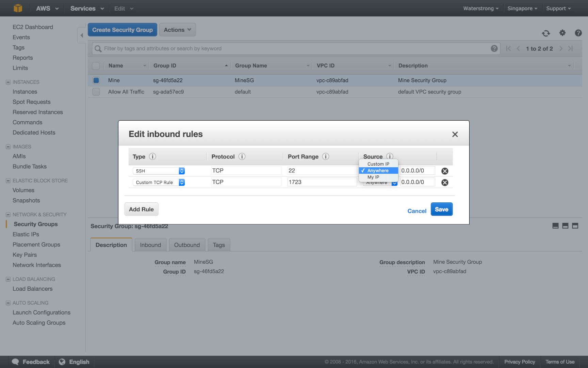Collapse the left navigation sidebar
The height and width of the screenshot is (368, 588).
(x=82, y=35)
